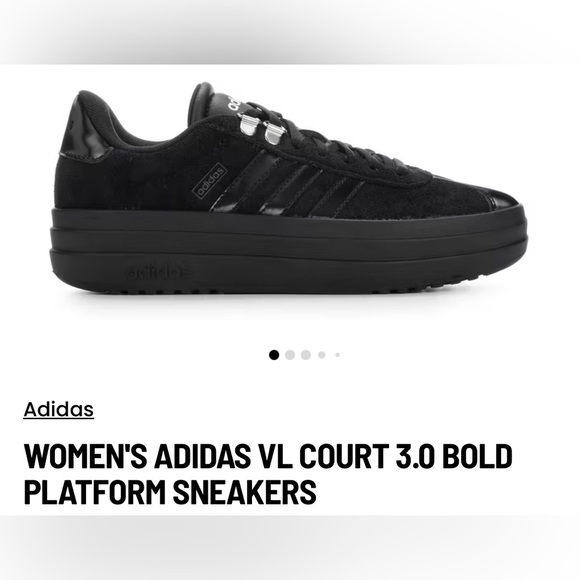Image resolution: width=580 pixels, height=580 pixels.
Task: Go to the third carousel image dot
Action: click(306, 355)
